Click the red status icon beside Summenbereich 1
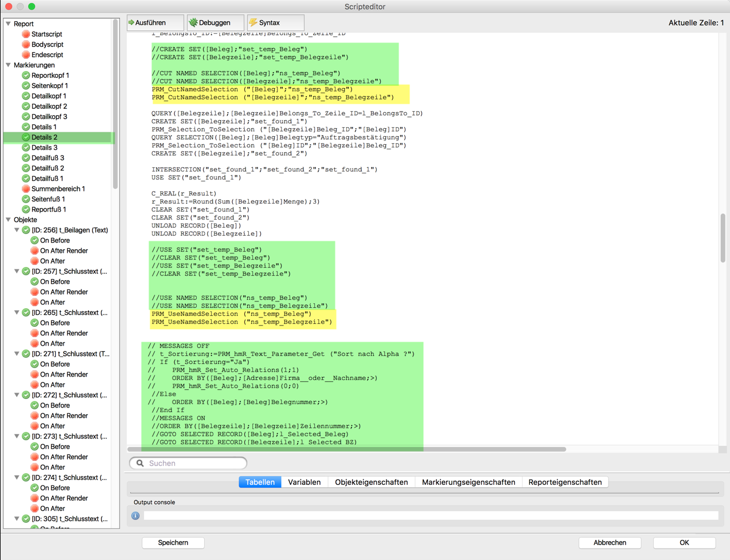This screenshot has width=730, height=560. [26, 189]
